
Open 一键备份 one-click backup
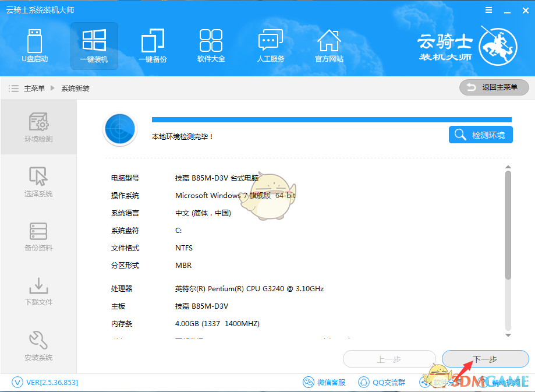(x=153, y=45)
